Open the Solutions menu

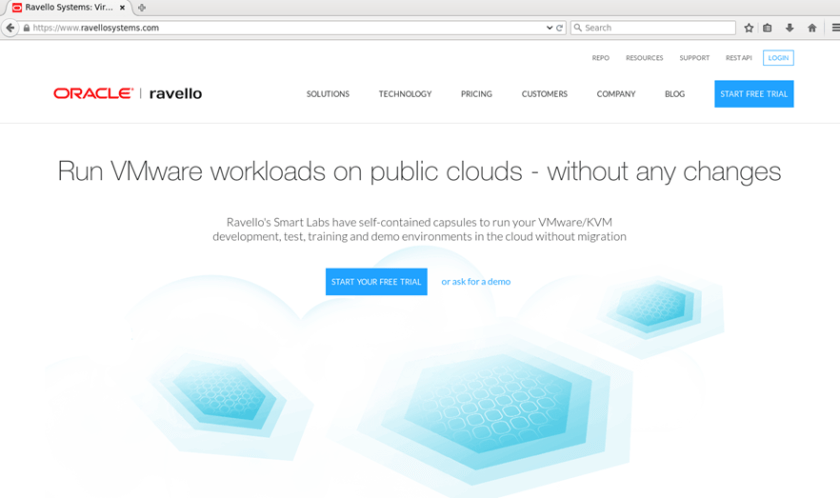coord(328,94)
